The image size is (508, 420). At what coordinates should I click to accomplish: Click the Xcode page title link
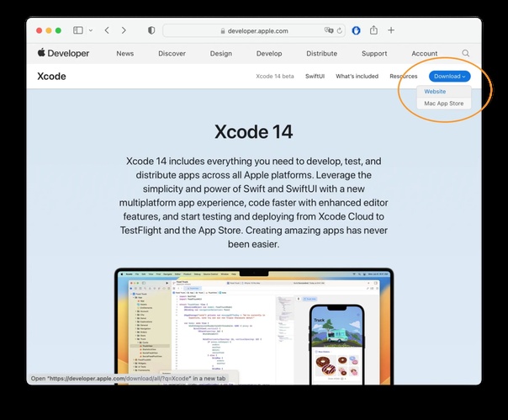tap(51, 77)
